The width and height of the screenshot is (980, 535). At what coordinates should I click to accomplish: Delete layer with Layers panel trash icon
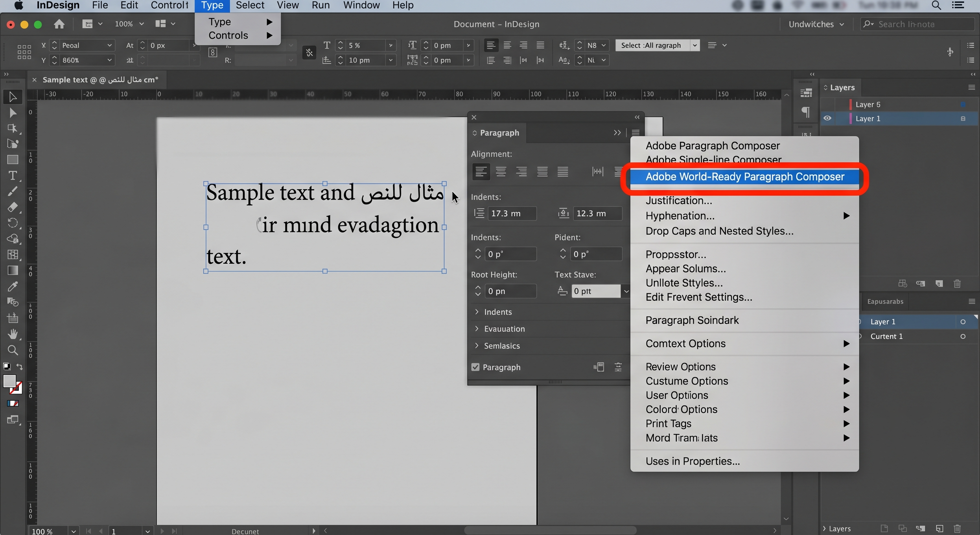pyautogui.click(x=957, y=284)
